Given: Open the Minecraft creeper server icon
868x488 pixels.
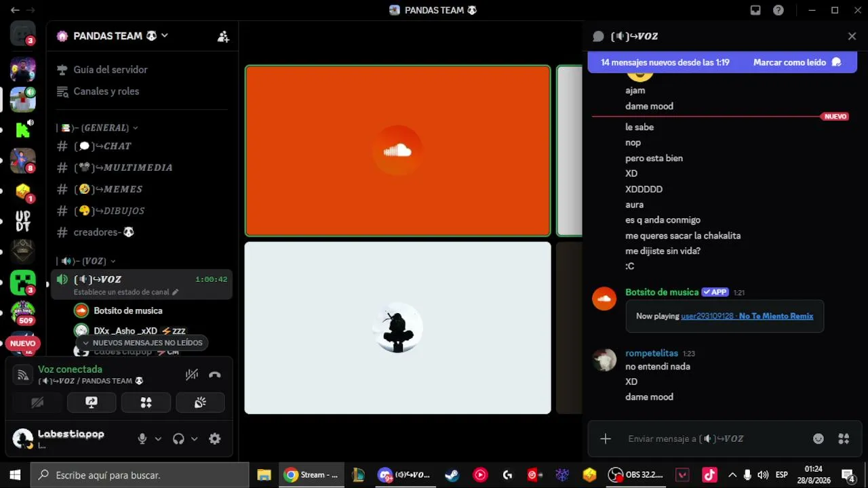Looking at the screenshot, I should (x=22, y=282).
